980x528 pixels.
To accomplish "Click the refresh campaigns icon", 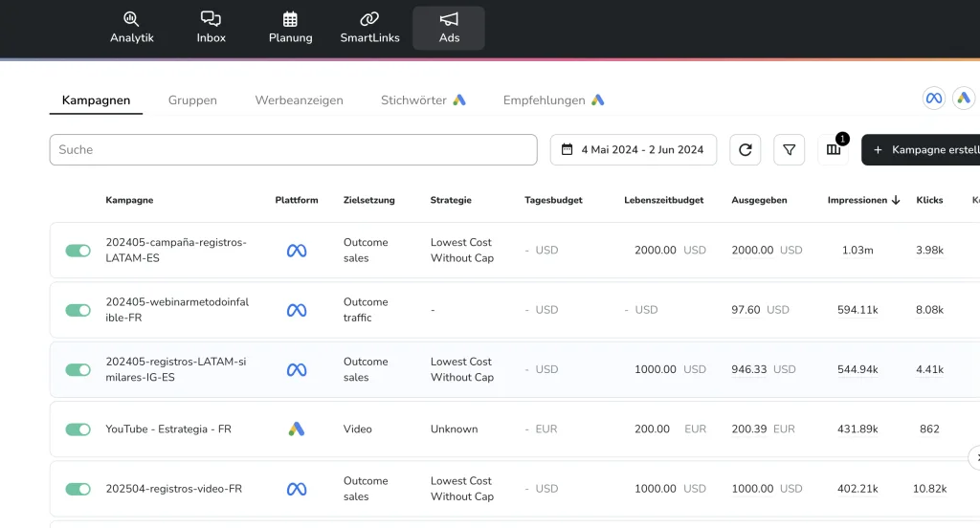I will (745, 150).
